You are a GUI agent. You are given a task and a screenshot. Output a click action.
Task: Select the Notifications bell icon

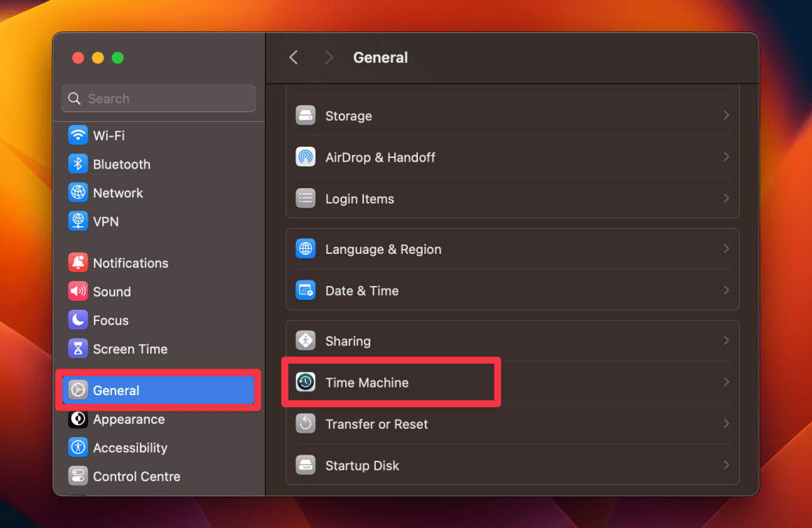pos(78,262)
